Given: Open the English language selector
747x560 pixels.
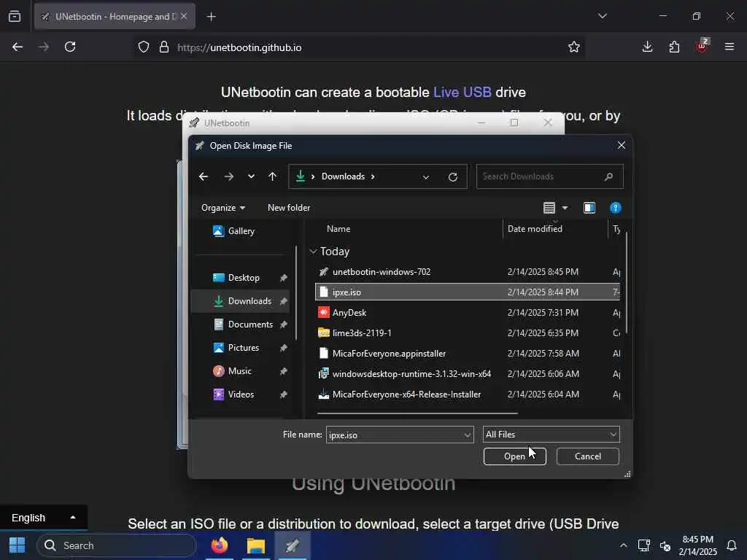Looking at the screenshot, I should tap(43, 518).
